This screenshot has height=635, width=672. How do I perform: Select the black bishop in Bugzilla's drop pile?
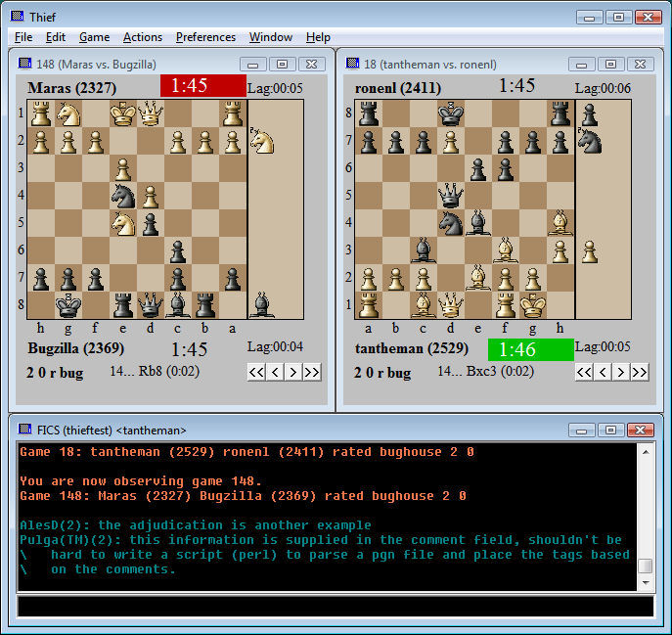pos(262,304)
